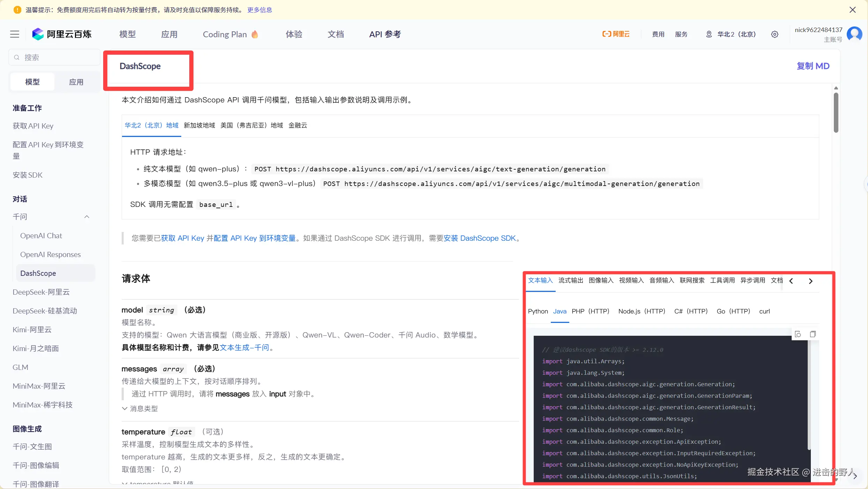Switch to the 新加坡地域 tab
This screenshot has width=868, height=489.
point(199,125)
